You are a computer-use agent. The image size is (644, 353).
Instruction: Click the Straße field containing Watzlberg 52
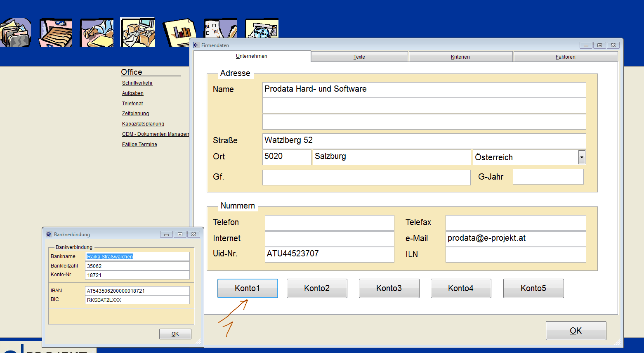(x=424, y=141)
